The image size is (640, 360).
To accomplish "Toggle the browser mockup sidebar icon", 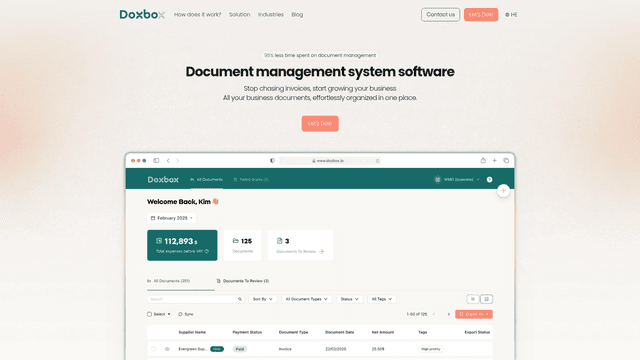I will (x=156, y=160).
